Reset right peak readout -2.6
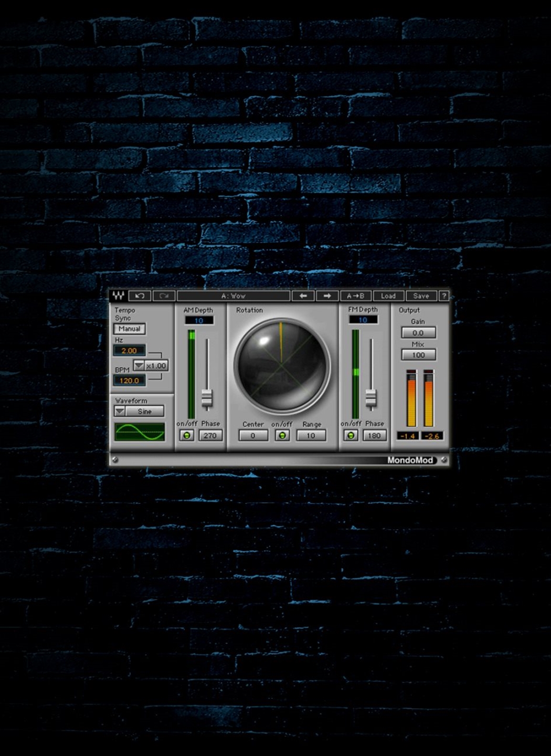551x756 pixels. tap(432, 436)
